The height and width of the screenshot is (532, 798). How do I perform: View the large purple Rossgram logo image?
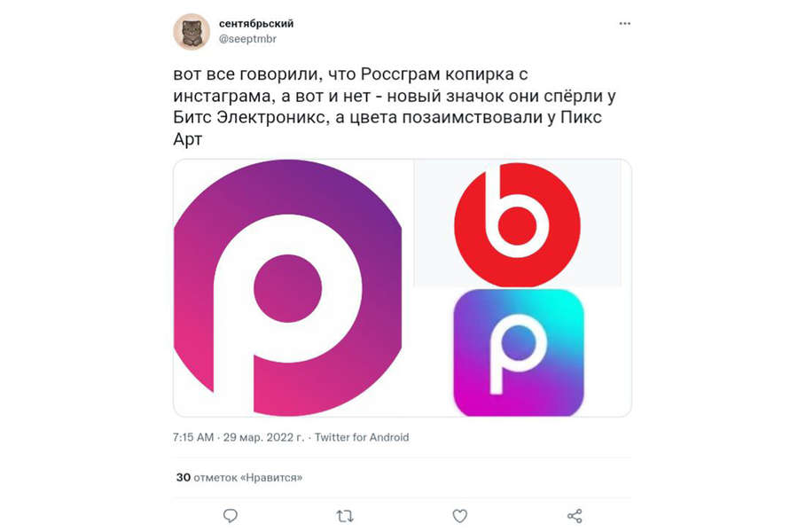tap(288, 287)
